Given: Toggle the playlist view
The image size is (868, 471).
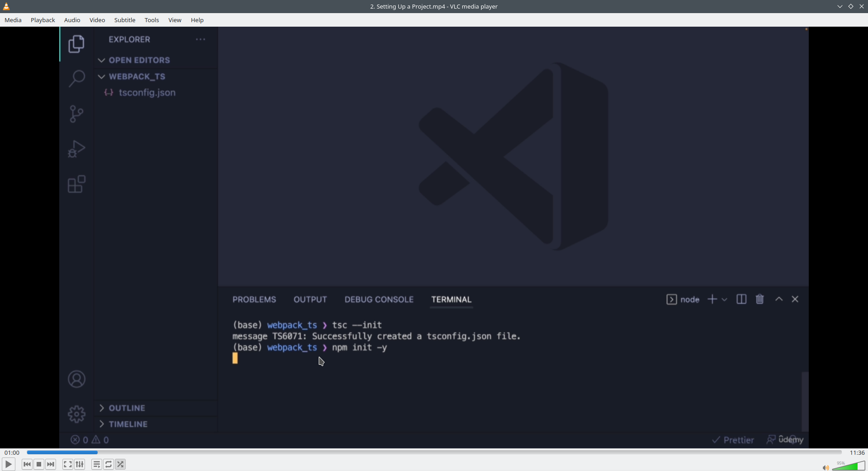Looking at the screenshot, I should click(97, 464).
